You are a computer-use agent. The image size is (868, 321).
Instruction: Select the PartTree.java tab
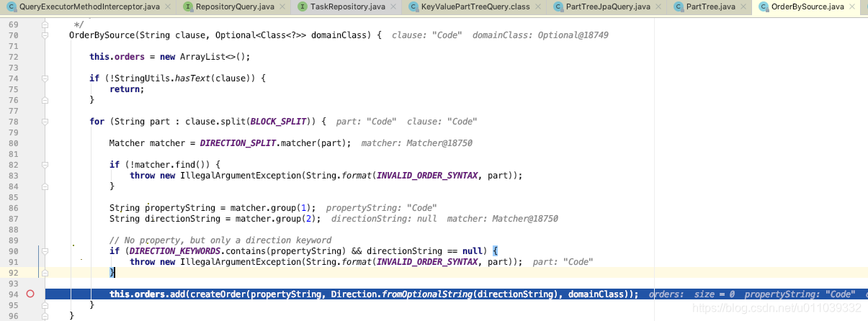(x=710, y=6)
